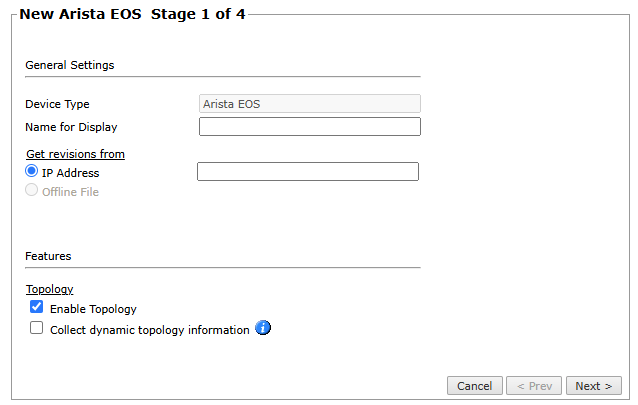Viewport: 638px width, 405px height.
Task: Click the 'Collect dynamic topology information' label text
Action: (149, 330)
